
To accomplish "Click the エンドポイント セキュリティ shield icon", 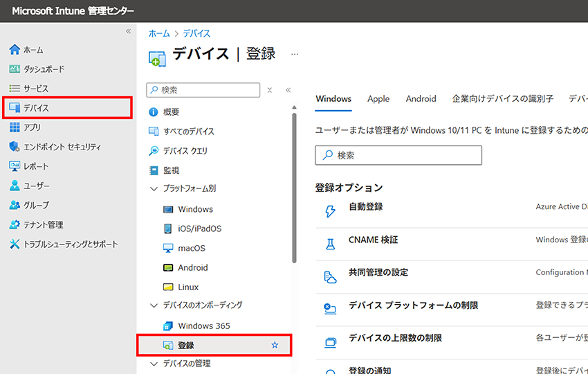I will click(x=15, y=146).
